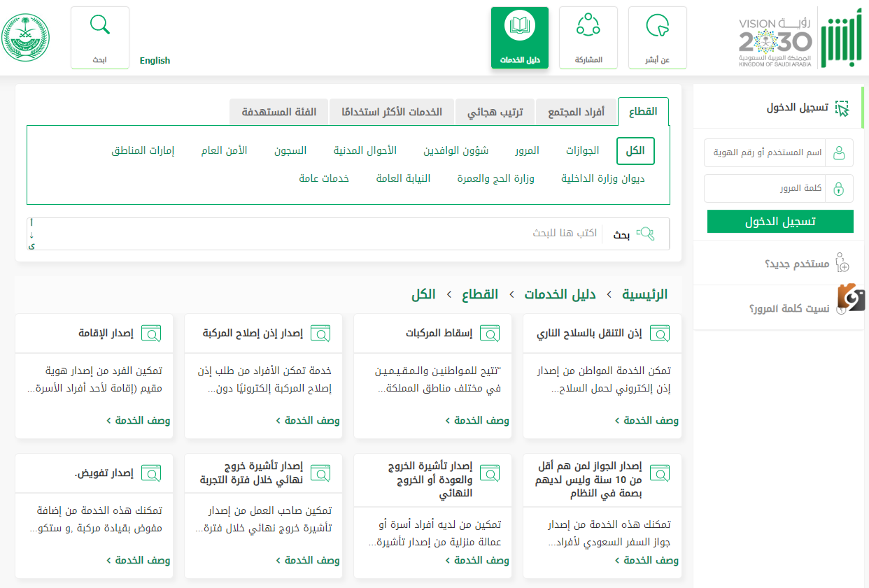This screenshot has width=869, height=588.
Task: Switch language via English link
Action: tap(155, 61)
